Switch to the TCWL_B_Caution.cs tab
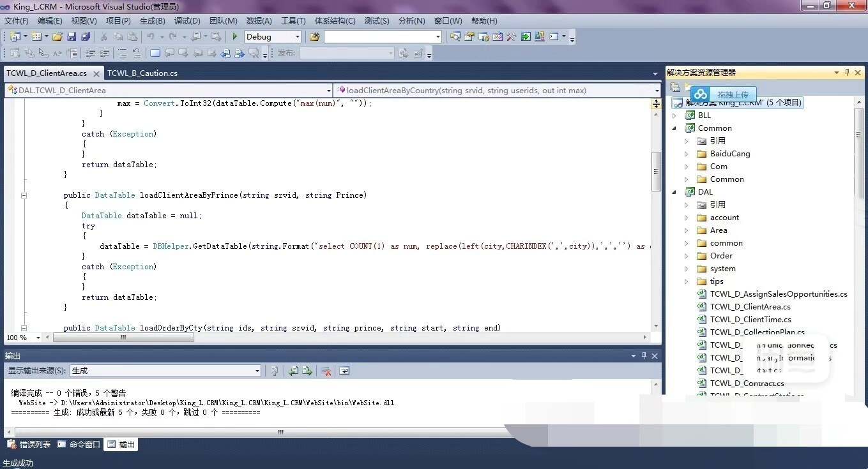Screen dimensions: 868x469 click(142, 73)
